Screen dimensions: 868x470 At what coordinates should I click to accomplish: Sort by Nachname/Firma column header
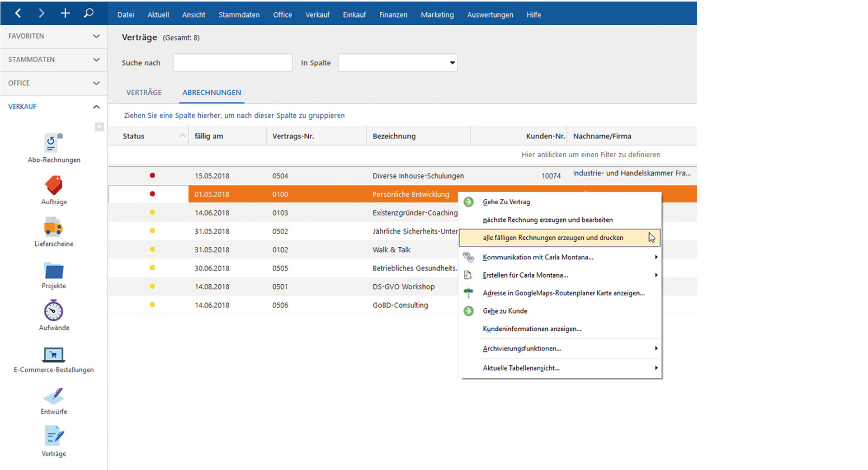(x=632, y=136)
